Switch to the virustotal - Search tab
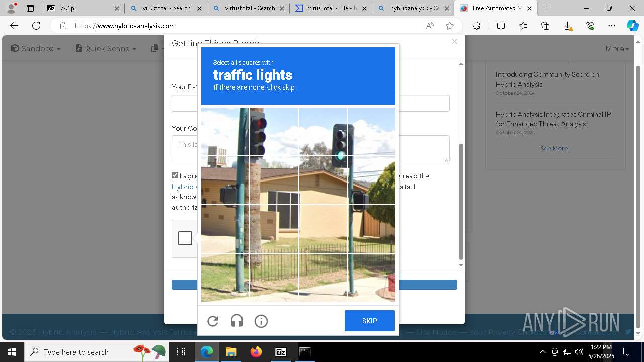 [x=166, y=8]
